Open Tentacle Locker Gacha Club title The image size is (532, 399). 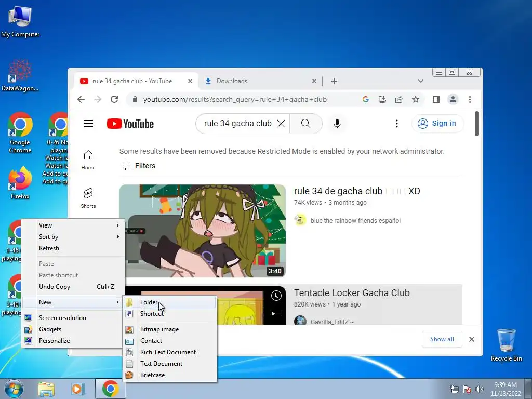(x=352, y=293)
